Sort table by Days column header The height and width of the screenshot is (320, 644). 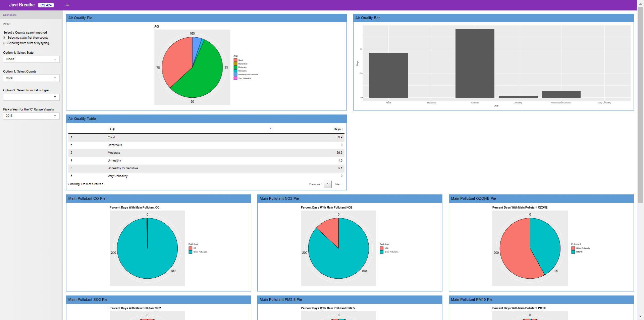tap(309, 129)
